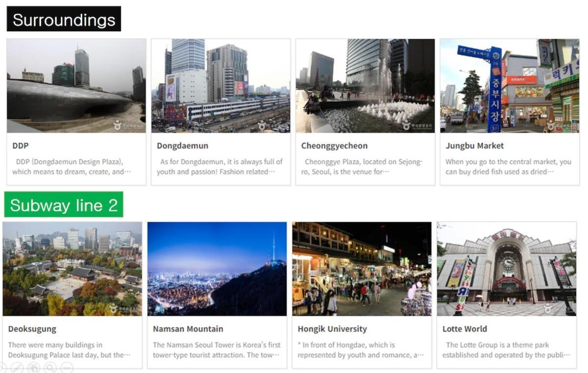Open the Cheonggyecheon fountain photo
This screenshot has height=373, width=588.
365,86
